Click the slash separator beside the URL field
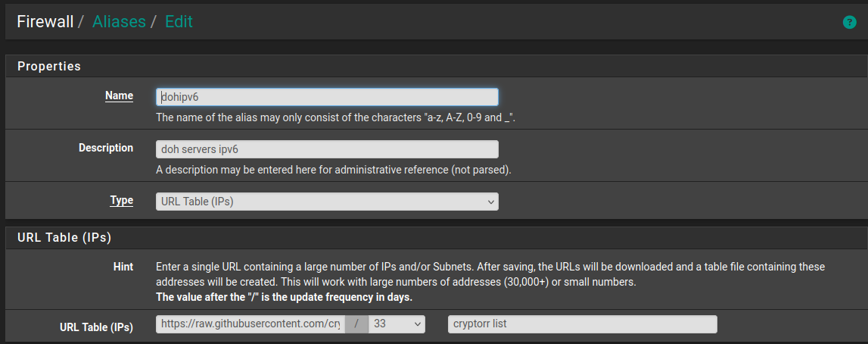Viewport: 868px width, 344px height. pyautogui.click(x=357, y=324)
